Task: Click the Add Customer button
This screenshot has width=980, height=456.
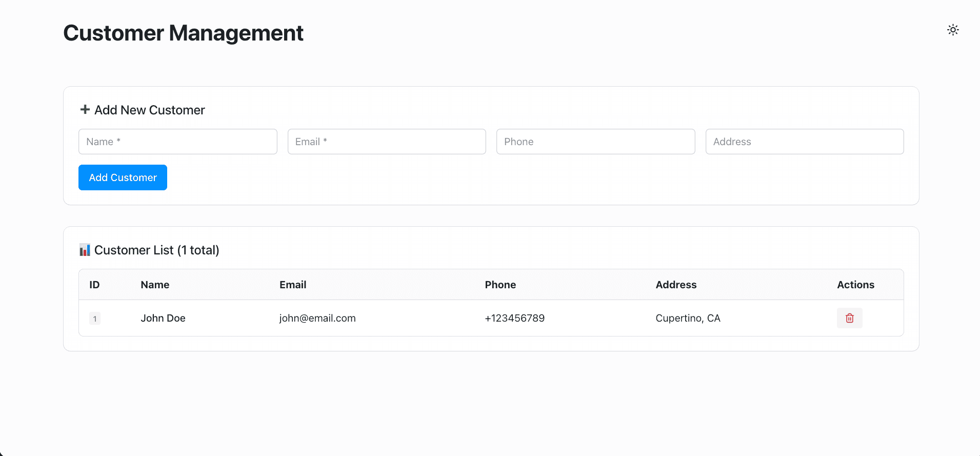Action: click(x=123, y=177)
